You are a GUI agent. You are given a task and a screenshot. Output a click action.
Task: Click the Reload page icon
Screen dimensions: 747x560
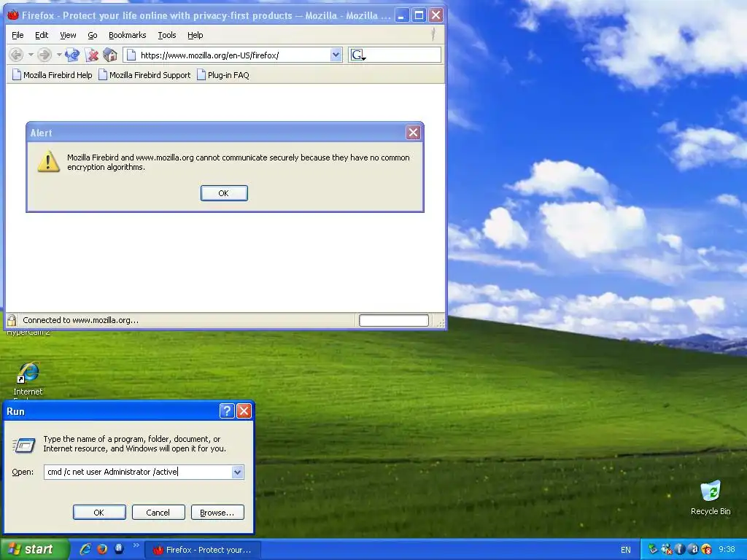point(72,55)
